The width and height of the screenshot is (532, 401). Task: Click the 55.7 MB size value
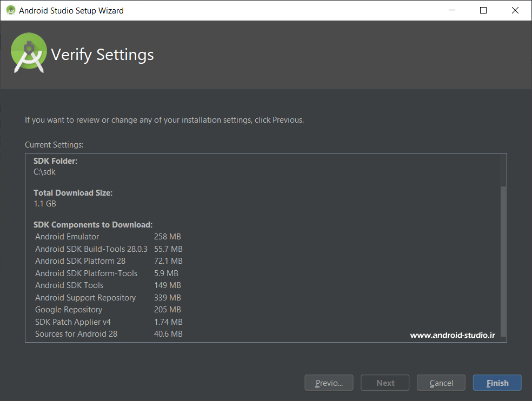(x=168, y=249)
